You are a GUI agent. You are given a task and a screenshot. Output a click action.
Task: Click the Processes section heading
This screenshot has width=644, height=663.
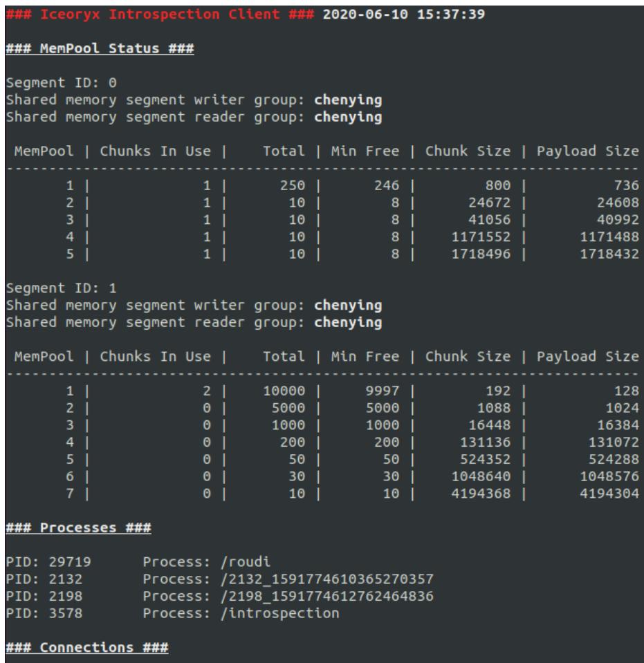coord(78,528)
